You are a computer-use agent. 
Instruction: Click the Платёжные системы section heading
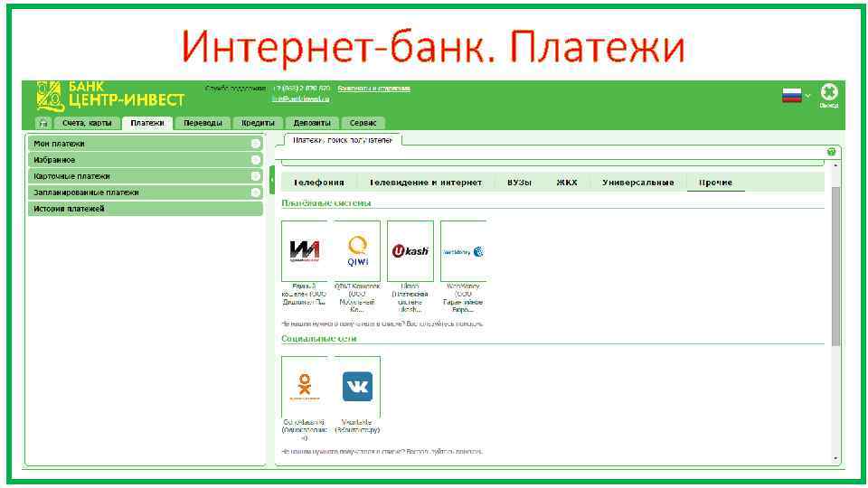326,203
